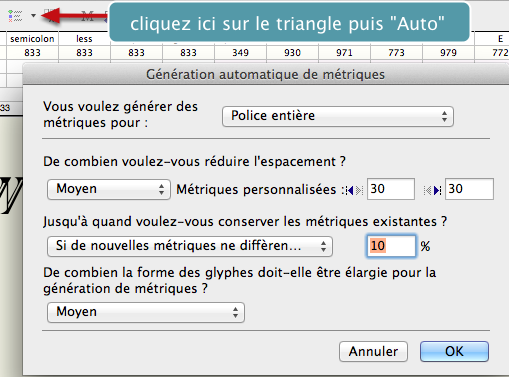Click the percentage field showing 10
509x377 pixels.
[391, 246]
